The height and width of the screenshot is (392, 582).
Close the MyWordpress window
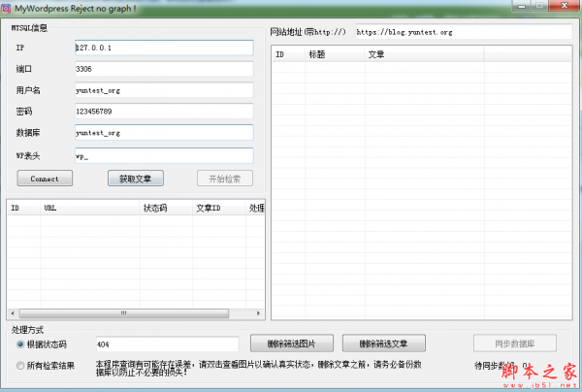click(565, 6)
